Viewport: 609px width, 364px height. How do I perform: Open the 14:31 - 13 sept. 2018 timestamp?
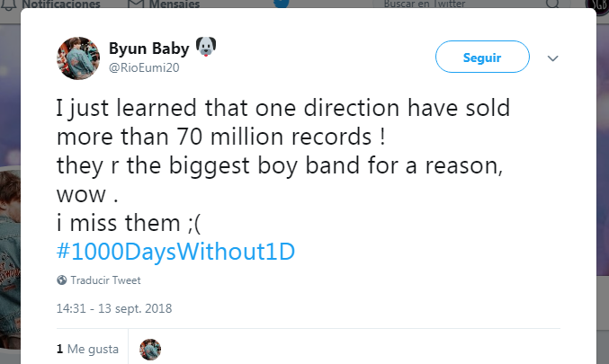113,308
